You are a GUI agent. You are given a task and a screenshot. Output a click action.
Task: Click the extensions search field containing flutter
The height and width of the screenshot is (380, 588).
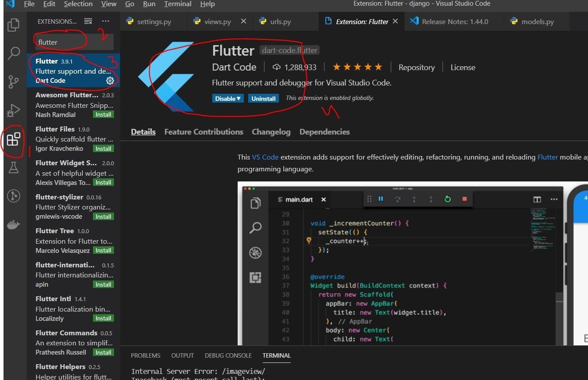pyautogui.click(x=74, y=42)
